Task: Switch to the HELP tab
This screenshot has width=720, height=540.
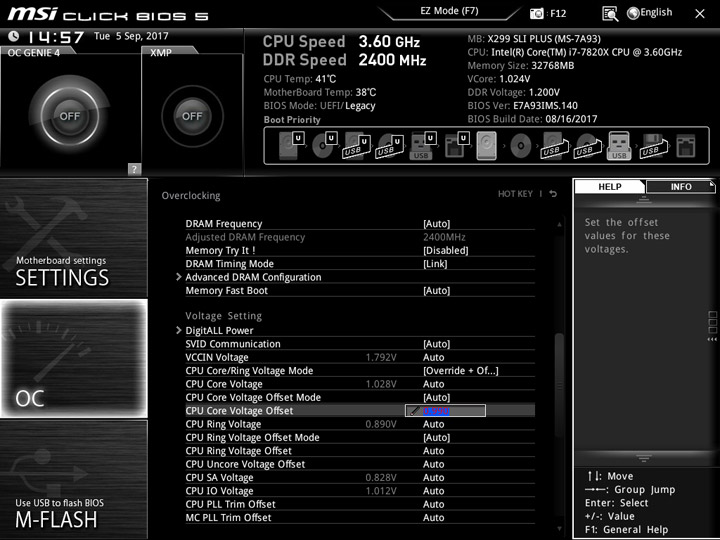Action: click(x=610, y=186)
